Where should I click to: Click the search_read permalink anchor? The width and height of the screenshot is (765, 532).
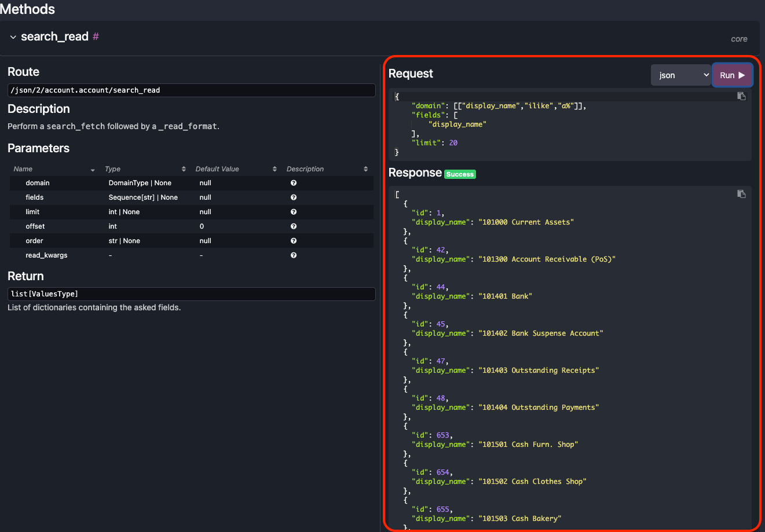click(94, 36)
